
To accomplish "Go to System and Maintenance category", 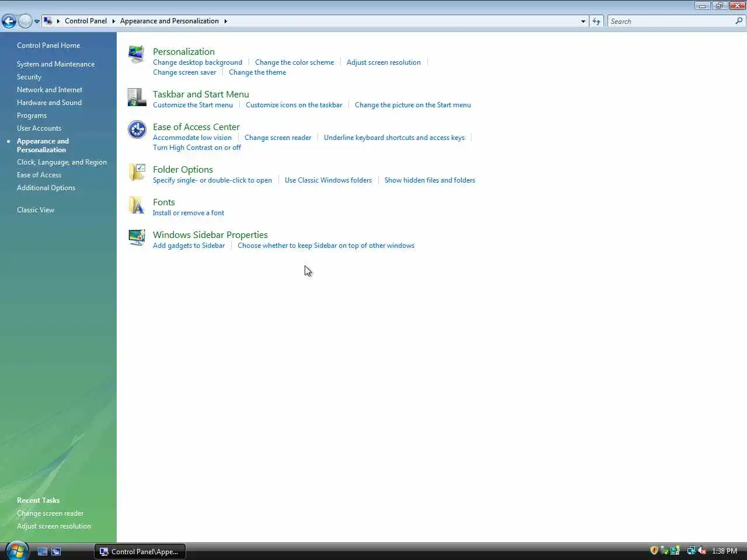I will (x=55, y=64).
